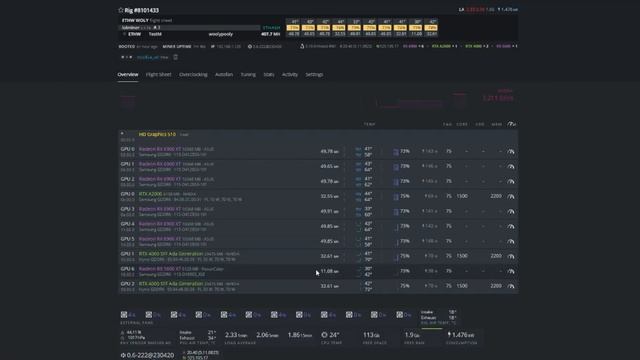The image size is (640, 360).
Task: Open overclock tuning for GPU 1 Radeon row
Action: 511,167
